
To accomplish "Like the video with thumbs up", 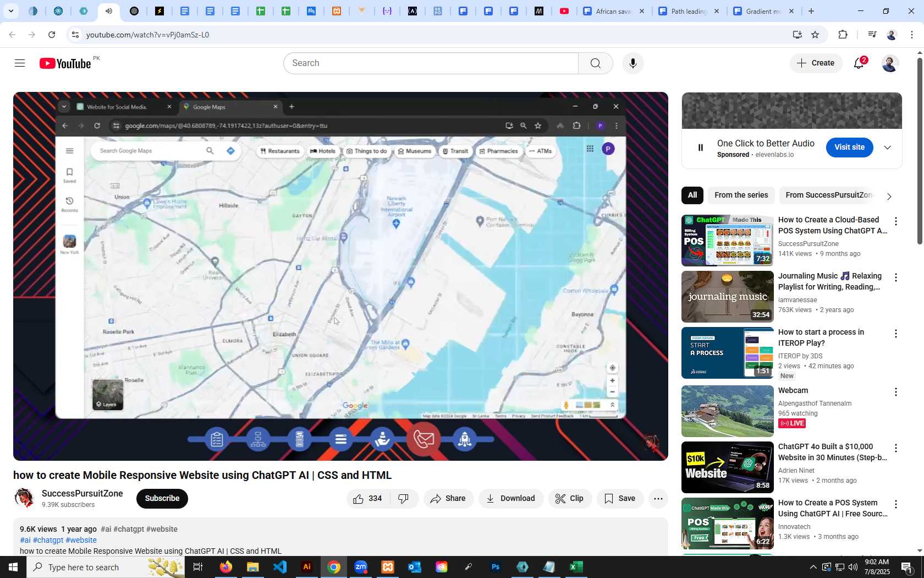I will point(368,499).
